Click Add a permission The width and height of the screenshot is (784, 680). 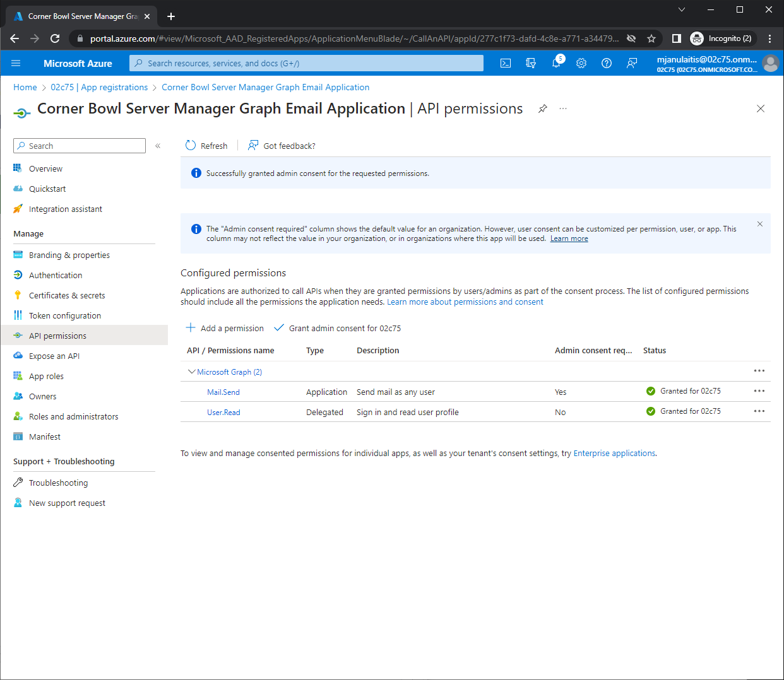(225, 328)
